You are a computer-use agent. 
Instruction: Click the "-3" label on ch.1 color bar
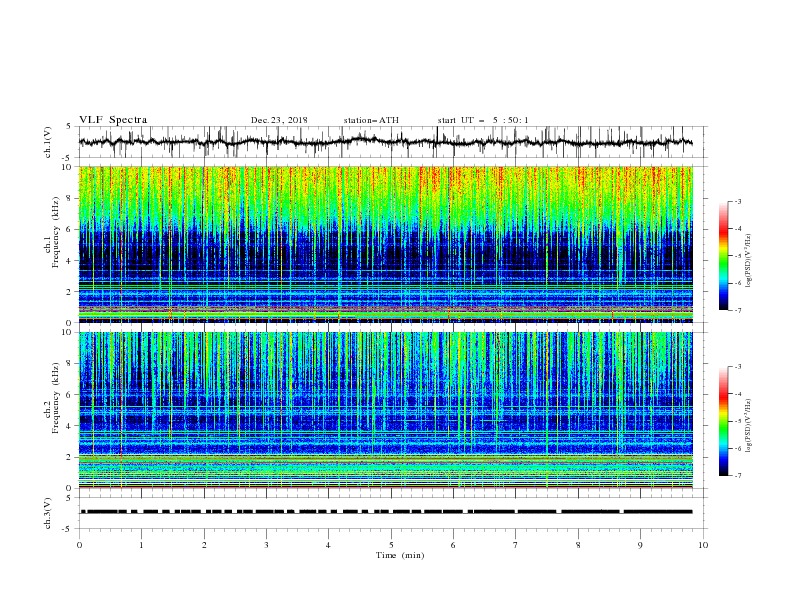pyautogui.click(x=738, y=202)
